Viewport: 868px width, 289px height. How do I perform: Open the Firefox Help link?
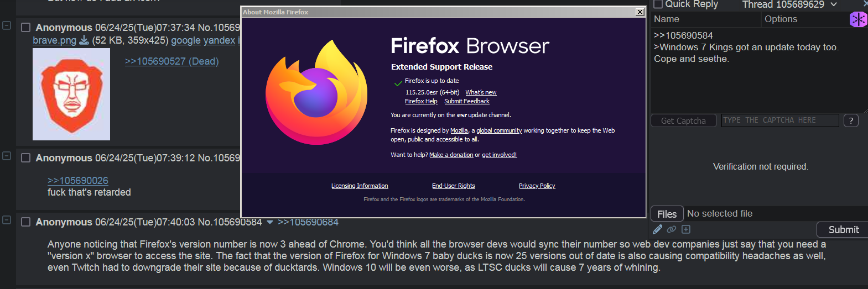[x=421, y=102]
